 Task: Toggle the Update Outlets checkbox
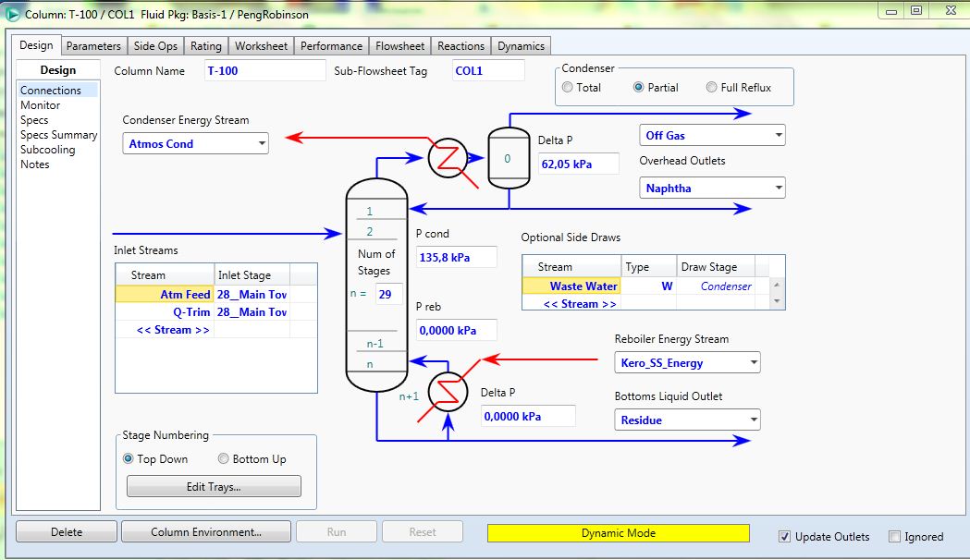coord(785,536)
